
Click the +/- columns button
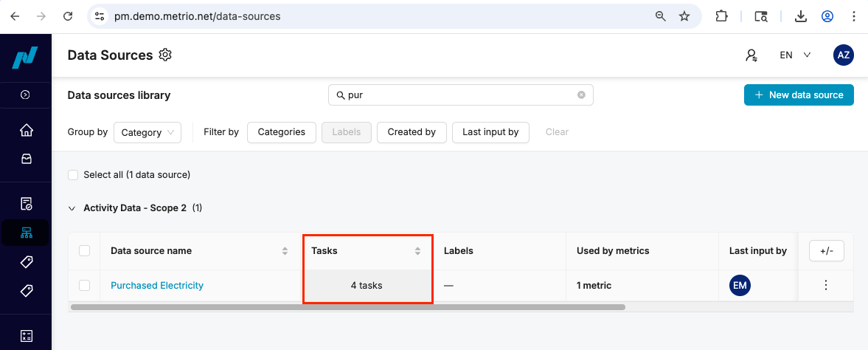click(827, 251)
